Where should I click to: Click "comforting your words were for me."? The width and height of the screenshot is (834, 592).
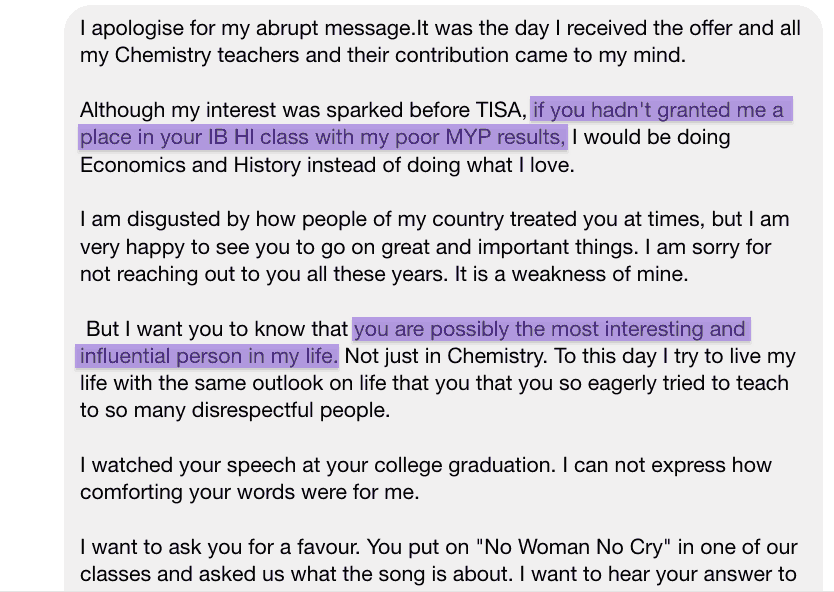(249, 492)
